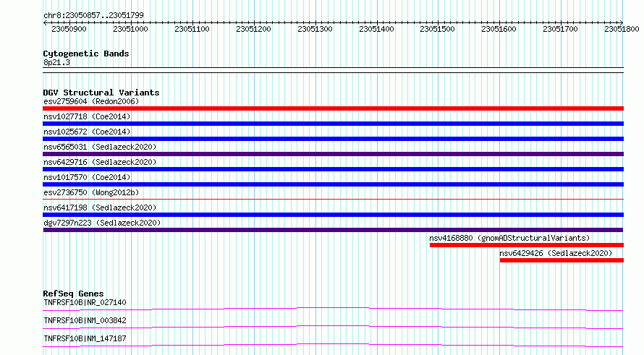Viewport: 644px width, 355px height.
Task: Open variant label esv2759604 (Redon2006)
Action: [x=91, y=101]
